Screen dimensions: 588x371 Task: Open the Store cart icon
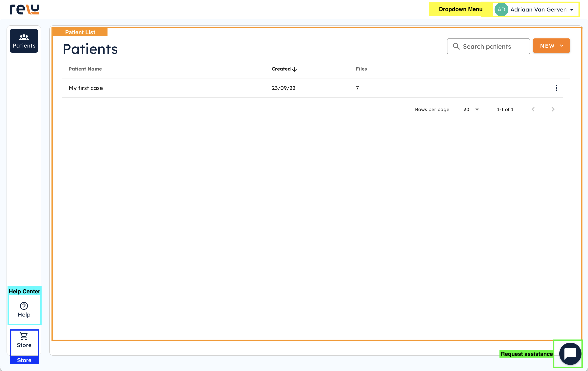[24, 337]
